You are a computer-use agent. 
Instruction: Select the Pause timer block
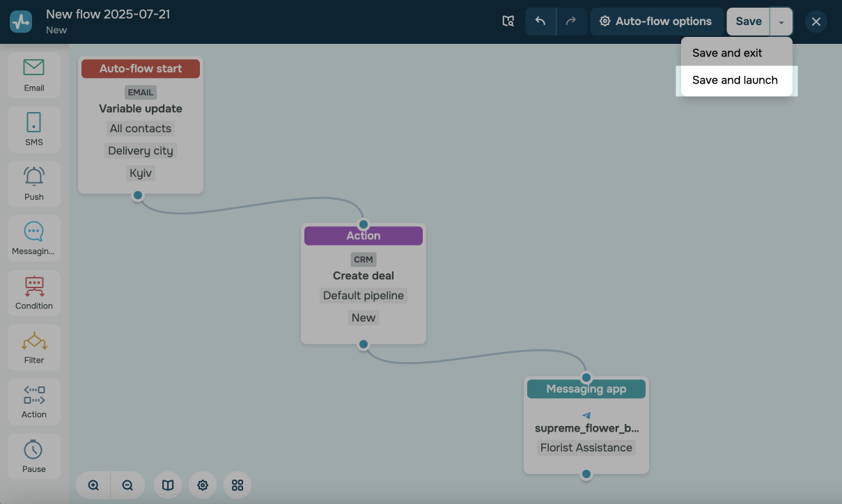33,455
